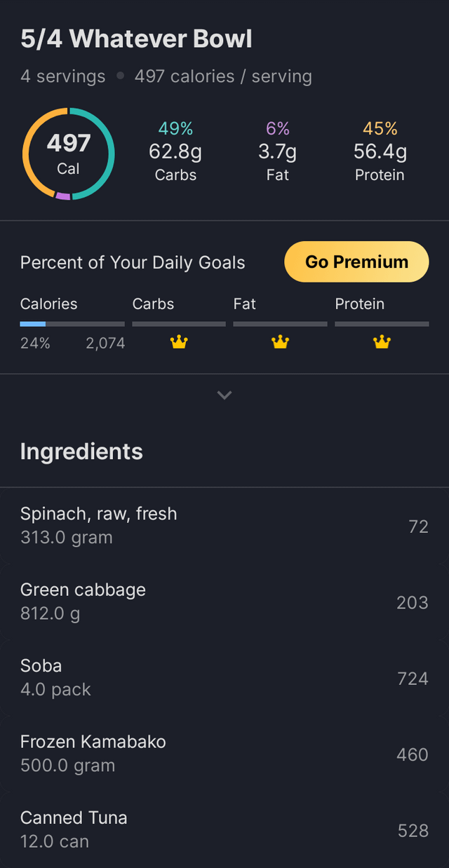Click the 49% Carbs macro stat
Image resolution: width=449 pixels, height=868 pixels.
[175, 151]
